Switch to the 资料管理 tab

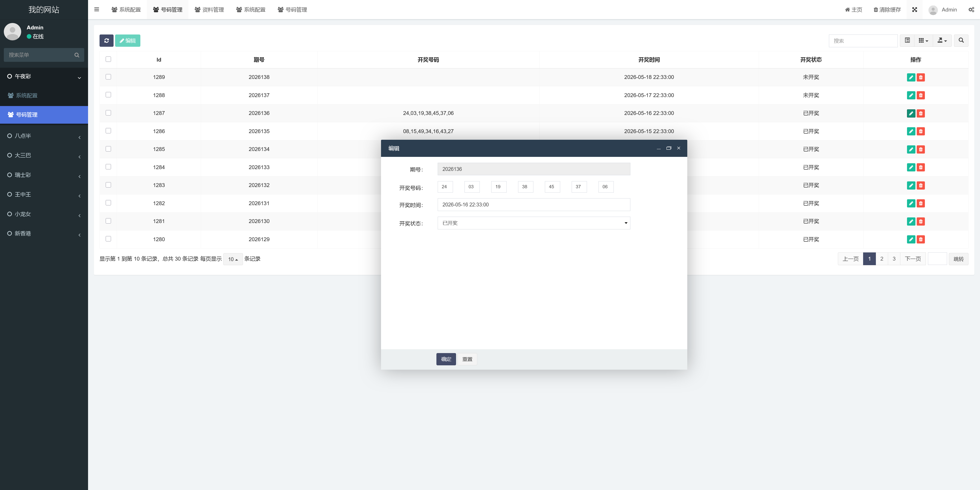(209, 9)
